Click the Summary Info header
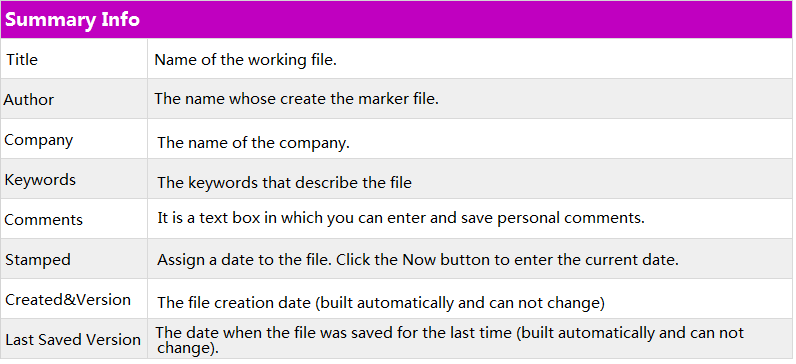 click(x=72, y=20)
